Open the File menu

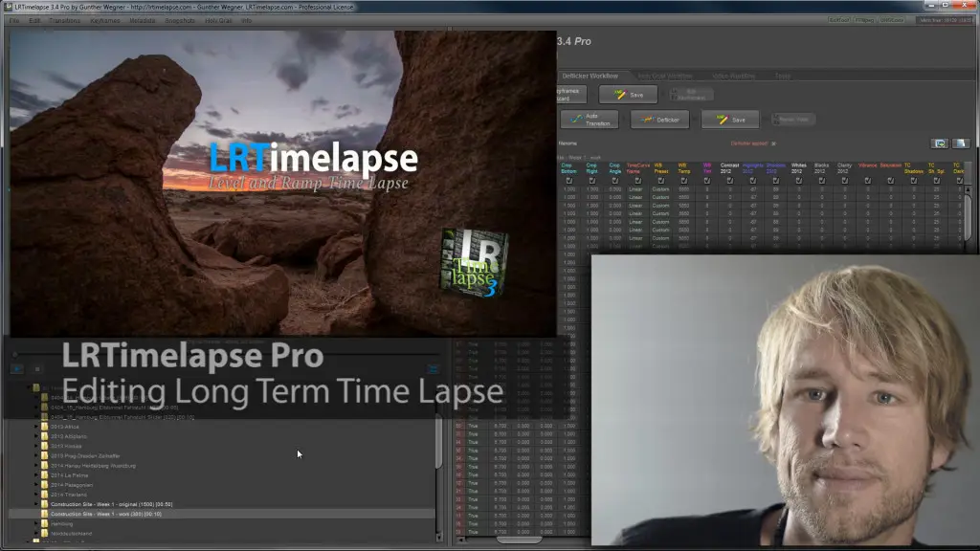13,21
